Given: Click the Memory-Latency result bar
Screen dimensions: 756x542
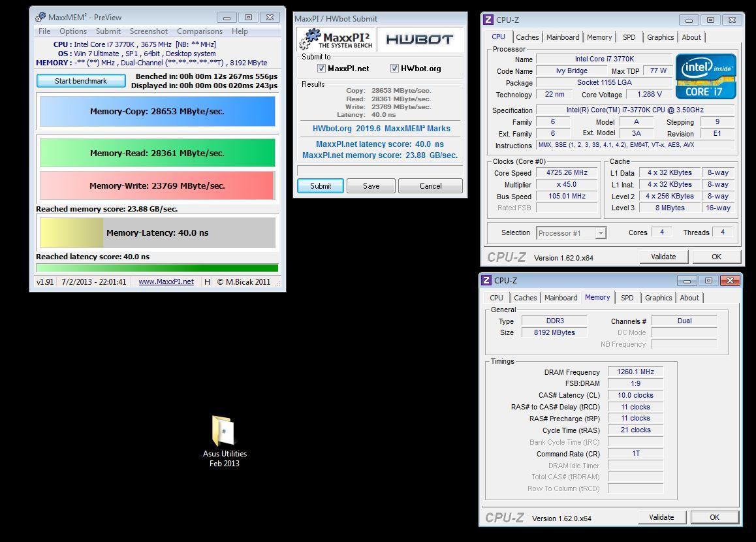Looking at the screenshot, I should 157,233.
